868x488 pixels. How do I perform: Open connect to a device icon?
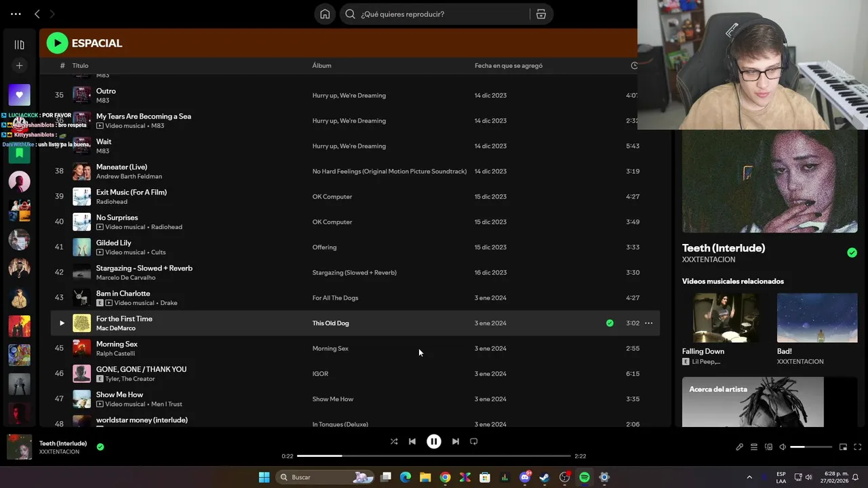[768, 447]
